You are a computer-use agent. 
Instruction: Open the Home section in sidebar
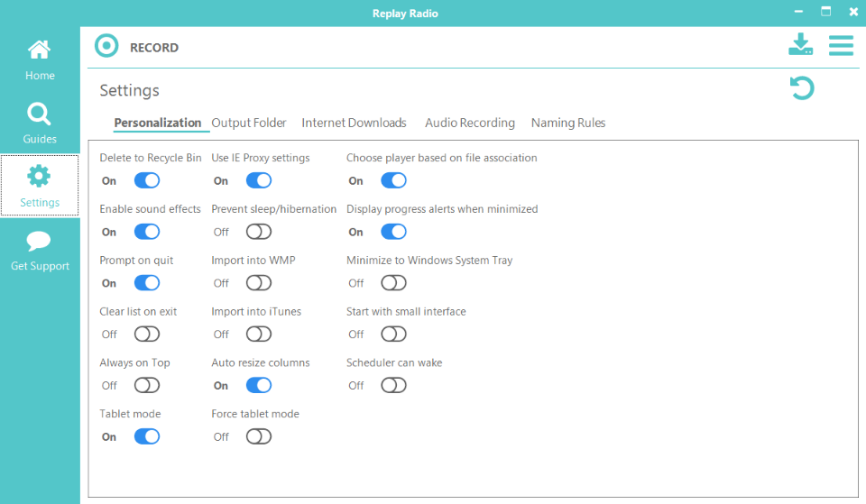pyautogui.click(x=40, y=60)
